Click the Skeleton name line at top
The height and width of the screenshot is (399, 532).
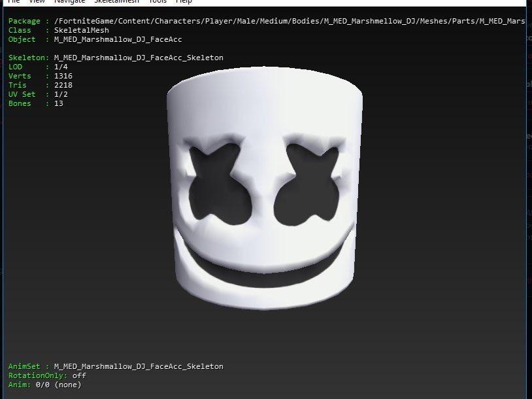pyautogui.click(x=116, y=58)
